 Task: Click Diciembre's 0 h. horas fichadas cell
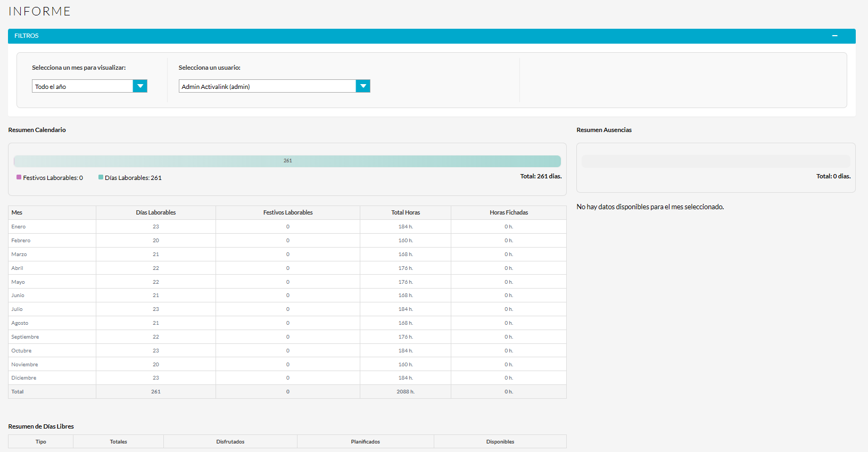(x=509, y=378)
